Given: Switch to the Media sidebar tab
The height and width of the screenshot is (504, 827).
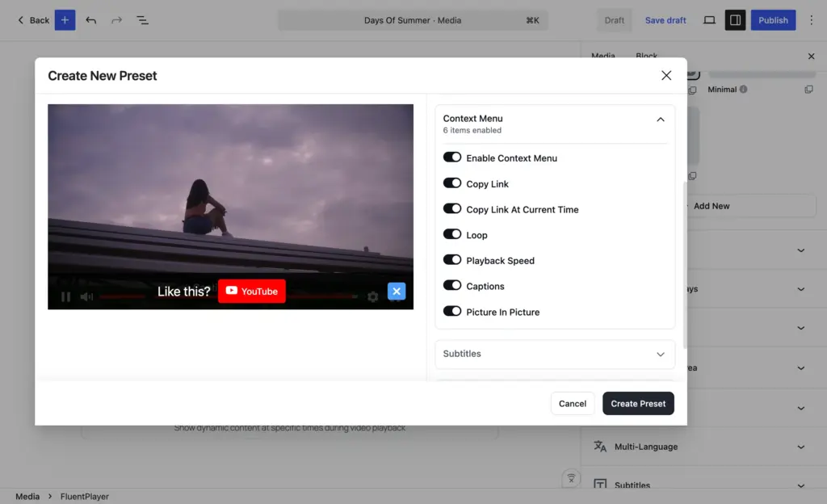Looking at the screenshot, I should pyautogui.click(x=602, y=56).
